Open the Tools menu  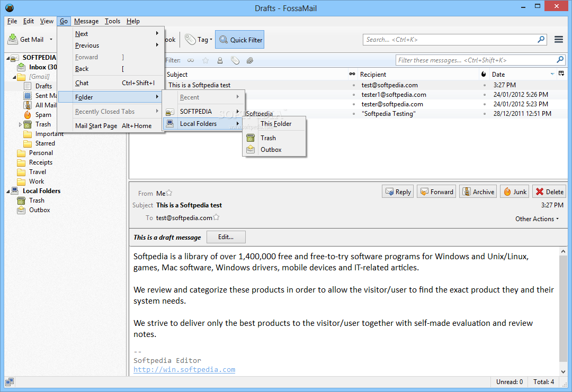coord(112,21)
